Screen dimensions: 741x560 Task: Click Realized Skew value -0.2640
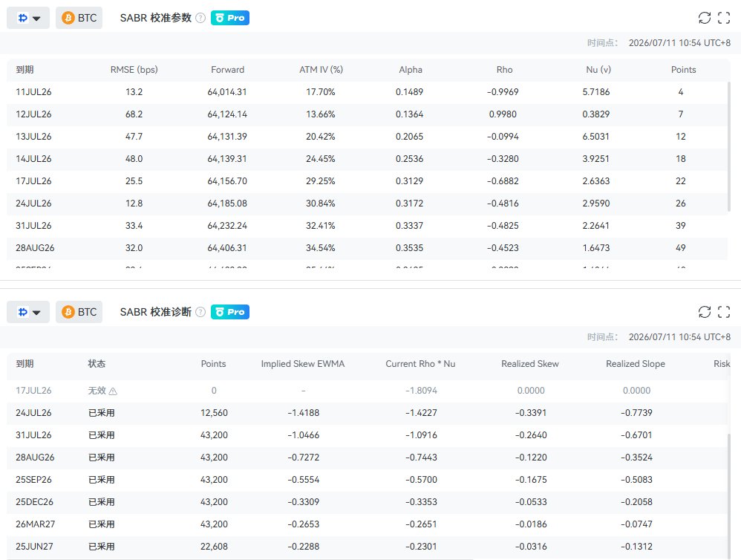(531, 435)
